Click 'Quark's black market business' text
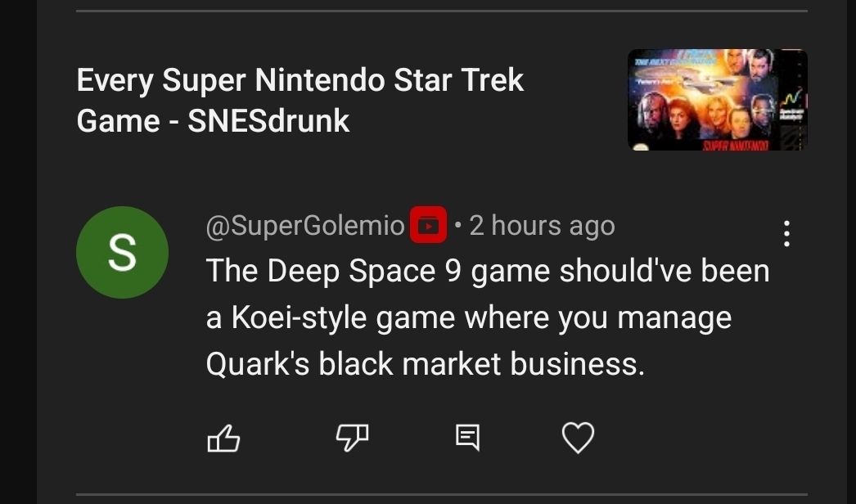 pyautogui.click(x=425, y=364)
